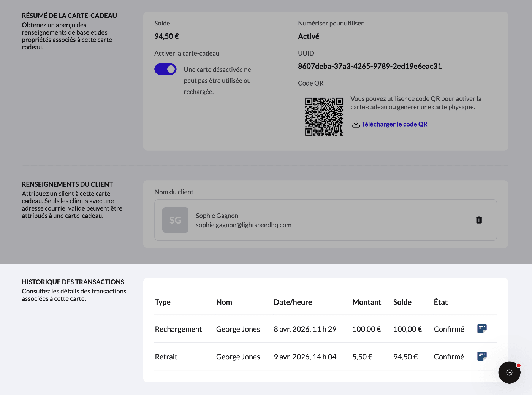Viewport: 532px width, 395px height.
Task: Click the QR code image
Action: tap(324, 117)
